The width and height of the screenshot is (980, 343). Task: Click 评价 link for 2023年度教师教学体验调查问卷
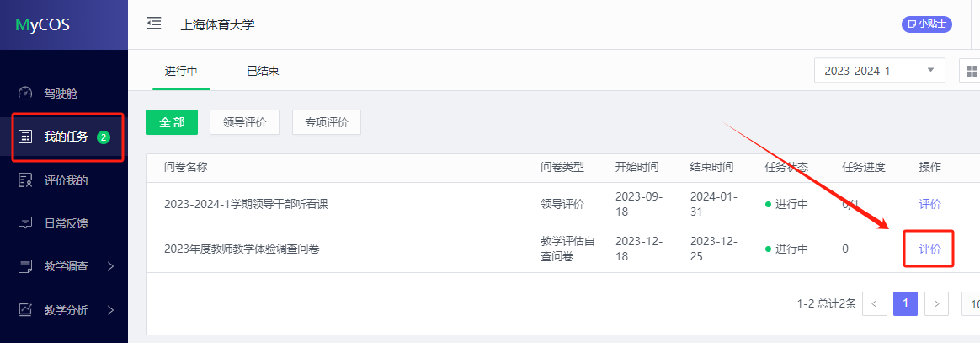click(x=929, y=249)
